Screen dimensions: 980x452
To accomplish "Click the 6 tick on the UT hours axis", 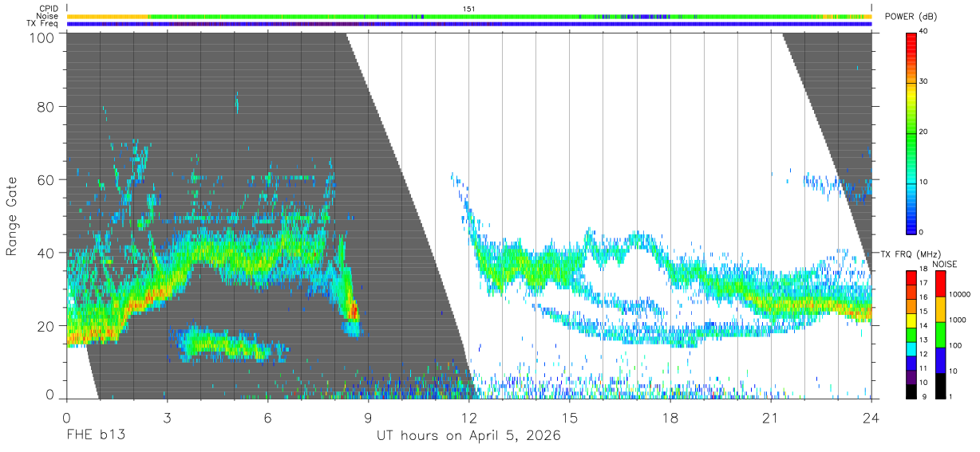I will pos(267,417).
